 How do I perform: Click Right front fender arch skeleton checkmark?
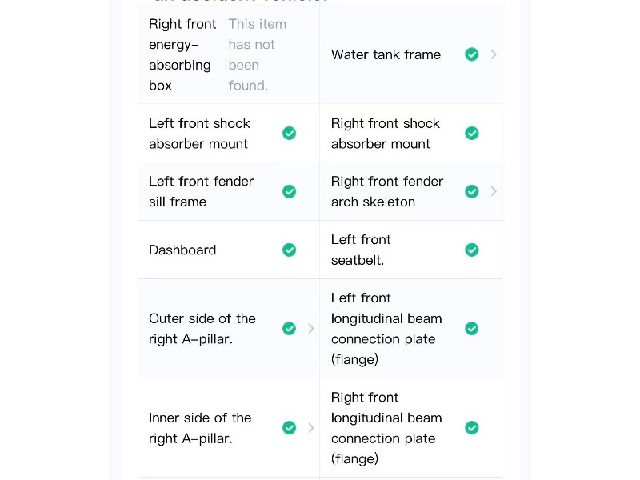[x=472, y=191]
